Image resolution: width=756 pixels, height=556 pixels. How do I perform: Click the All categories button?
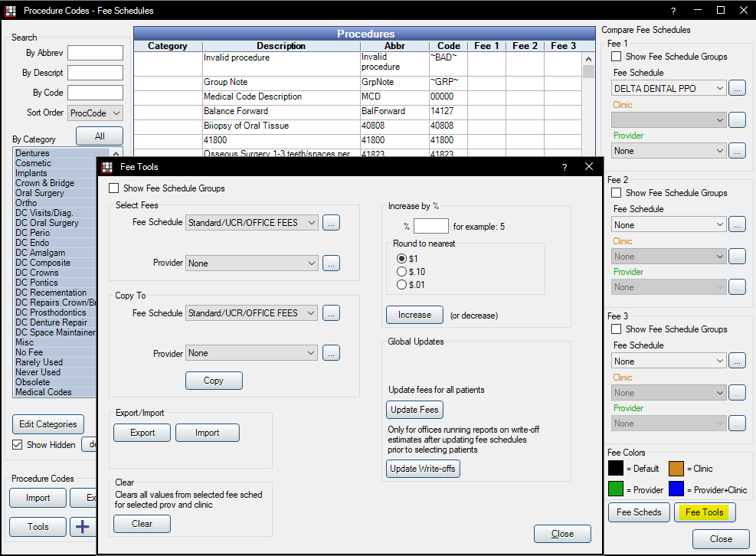(x=100, y=136)
